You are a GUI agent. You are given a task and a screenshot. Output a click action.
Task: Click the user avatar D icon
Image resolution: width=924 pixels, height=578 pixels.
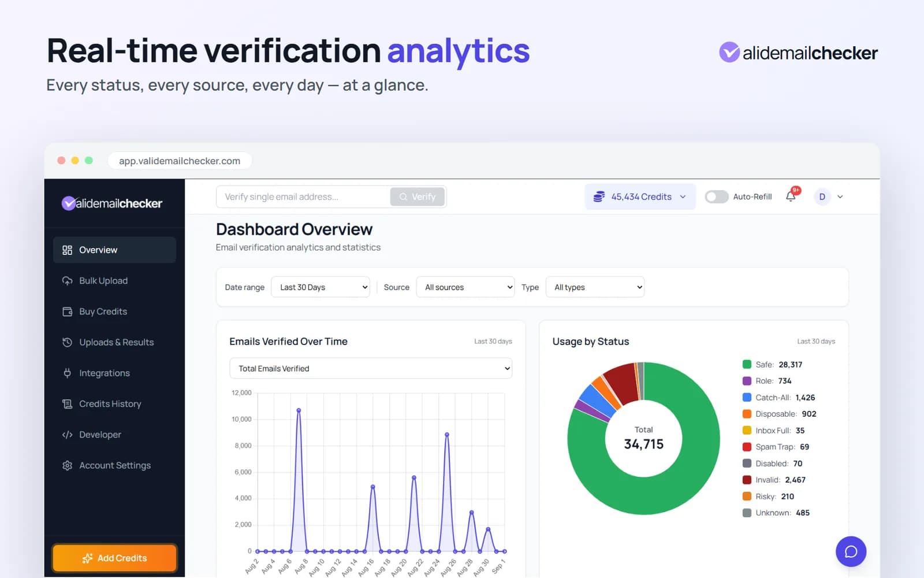(x=822, y=197)
